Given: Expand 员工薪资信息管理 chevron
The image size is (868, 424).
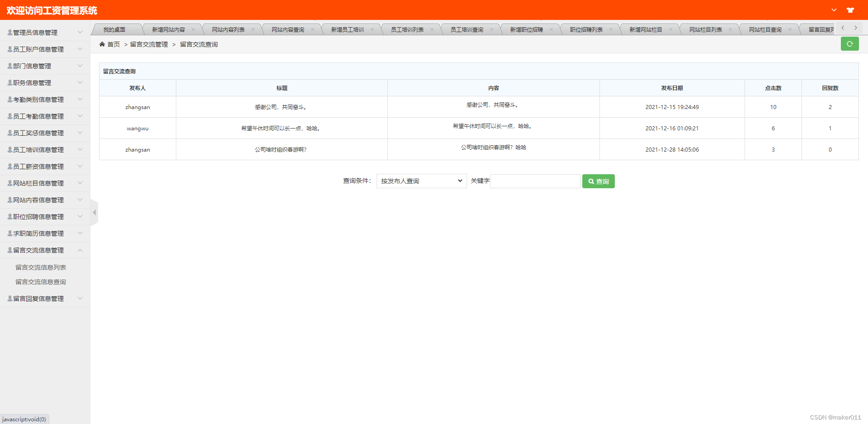Looking at the screenshot, I should (80, 166).
